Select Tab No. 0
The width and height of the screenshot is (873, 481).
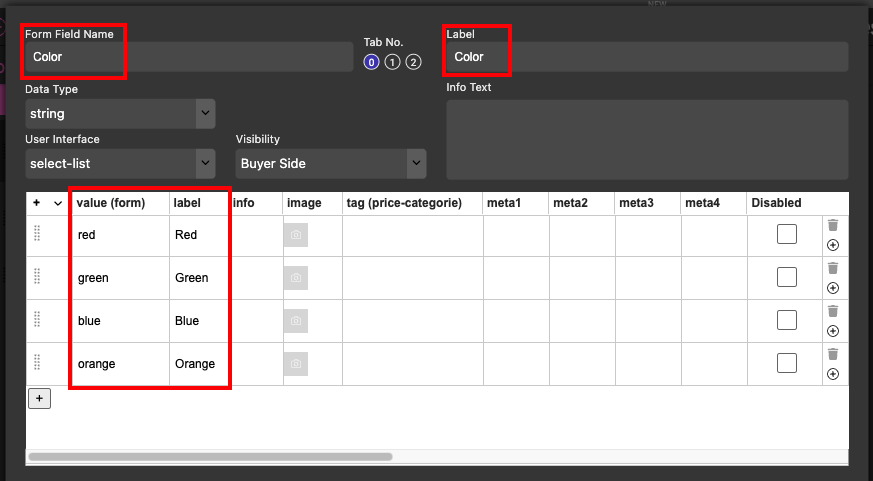pos(371,62)
